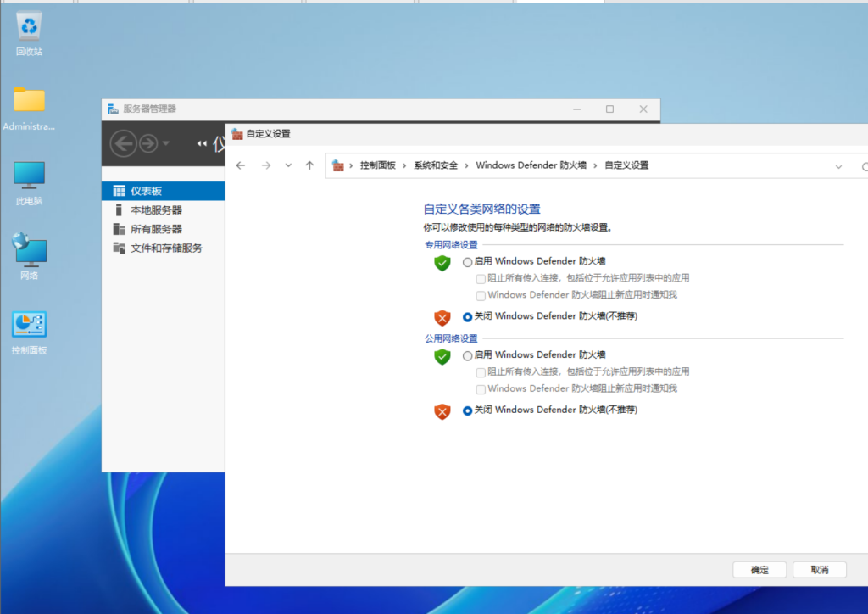Click 系统和安全 in the address breadcrumb
Image resolution: width=868 pixels, height=614 pixels.
[x=436, y=165]
